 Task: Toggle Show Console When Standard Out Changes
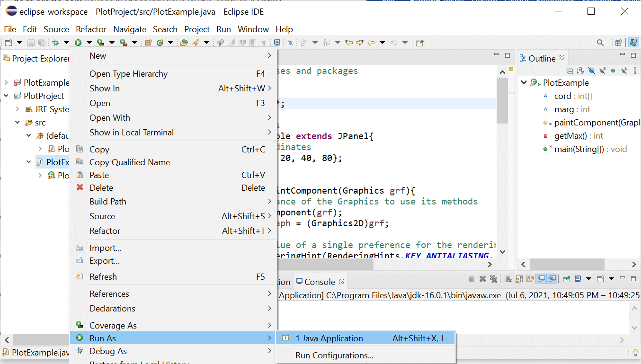coord(541,279)
